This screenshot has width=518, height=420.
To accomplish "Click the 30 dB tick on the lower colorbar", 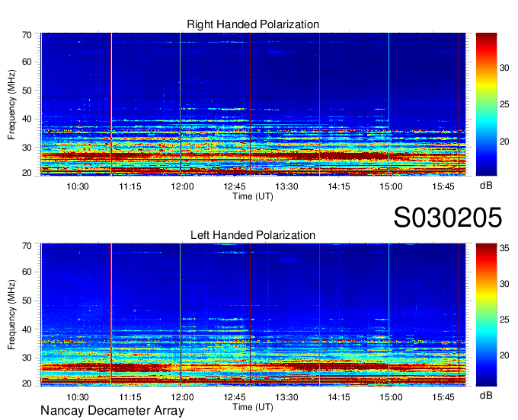I will [x=504, y=284].
